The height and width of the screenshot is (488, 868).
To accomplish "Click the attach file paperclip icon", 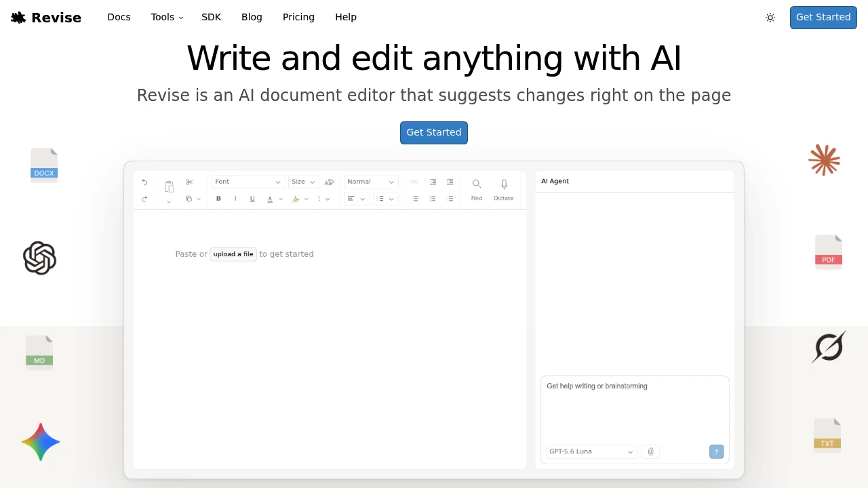I will point(650,451).
